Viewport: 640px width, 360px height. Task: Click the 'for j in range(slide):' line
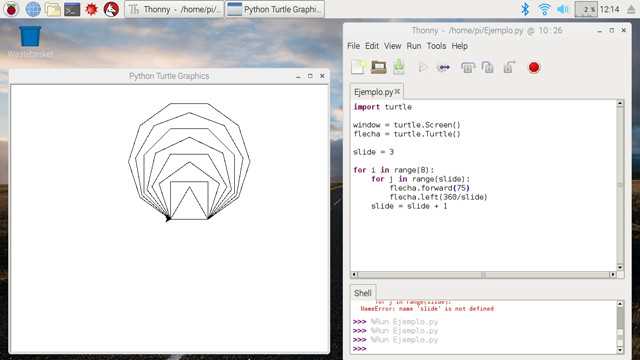pyautogui.click(x=420, y=179)
